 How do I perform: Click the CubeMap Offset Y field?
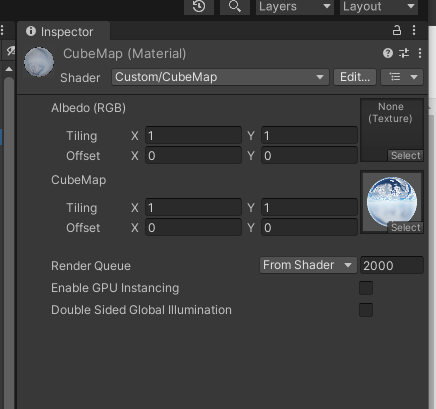[309, 228]
